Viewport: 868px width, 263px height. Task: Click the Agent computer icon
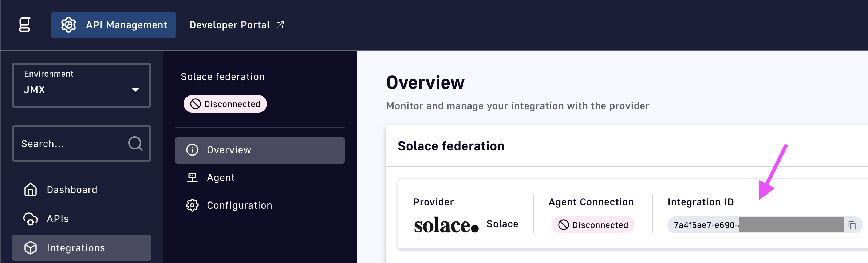coord(192,178)
